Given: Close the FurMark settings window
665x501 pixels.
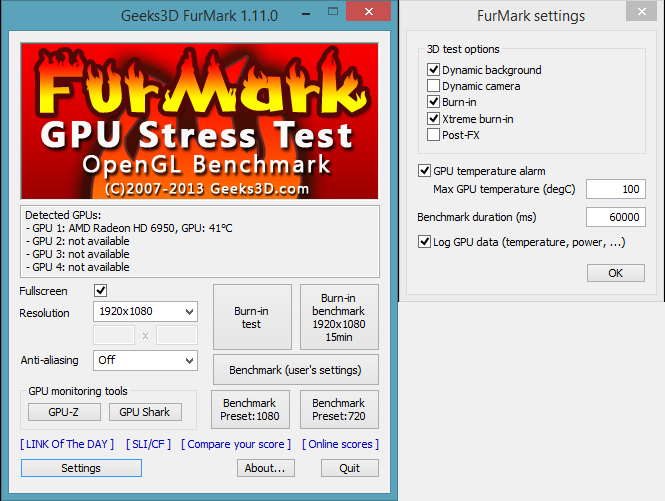Looking at the screenshot, I should (642, 11).
